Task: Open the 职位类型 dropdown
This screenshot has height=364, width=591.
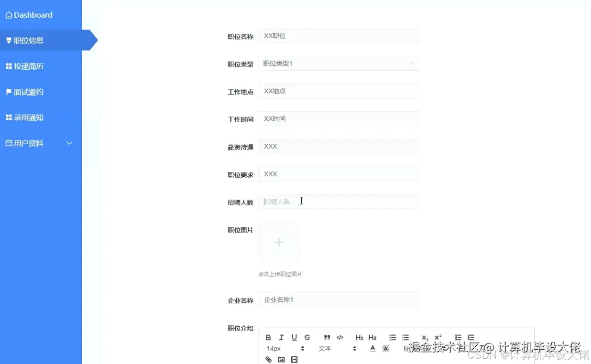Action: click(339, 63)
